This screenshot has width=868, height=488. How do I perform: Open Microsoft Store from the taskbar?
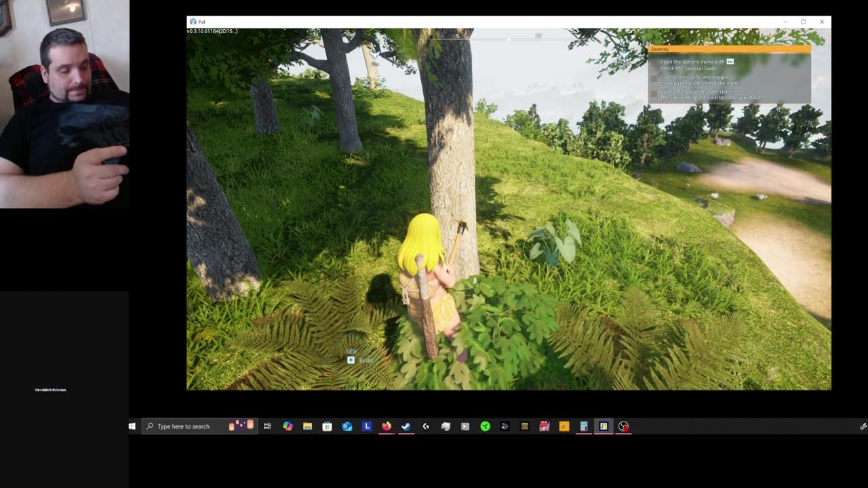[x=327, y=426]
